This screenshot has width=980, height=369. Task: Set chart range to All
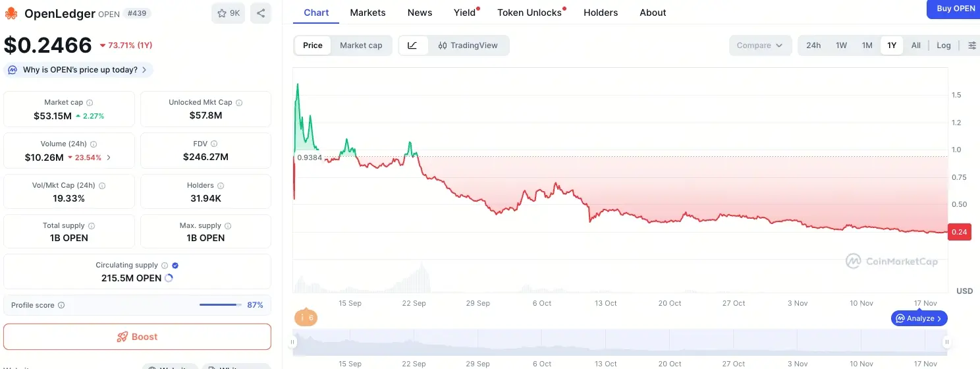(x=915, y=45)
